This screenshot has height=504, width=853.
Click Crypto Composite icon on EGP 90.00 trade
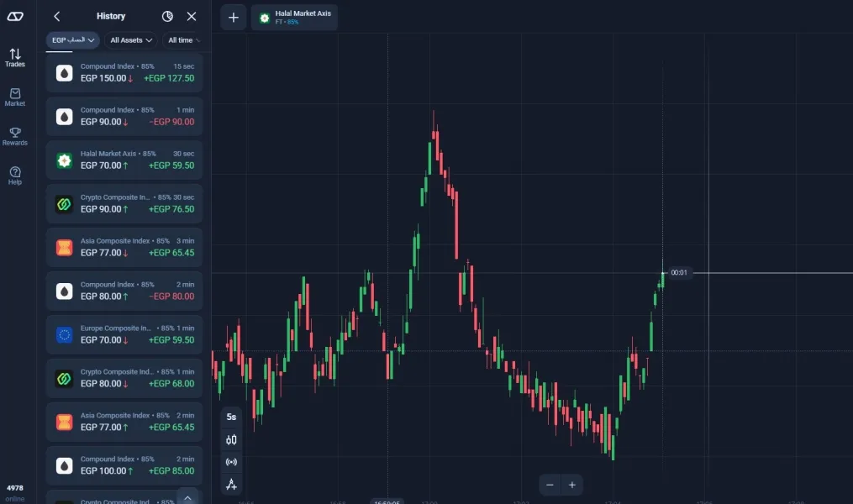tap(64, 204)
